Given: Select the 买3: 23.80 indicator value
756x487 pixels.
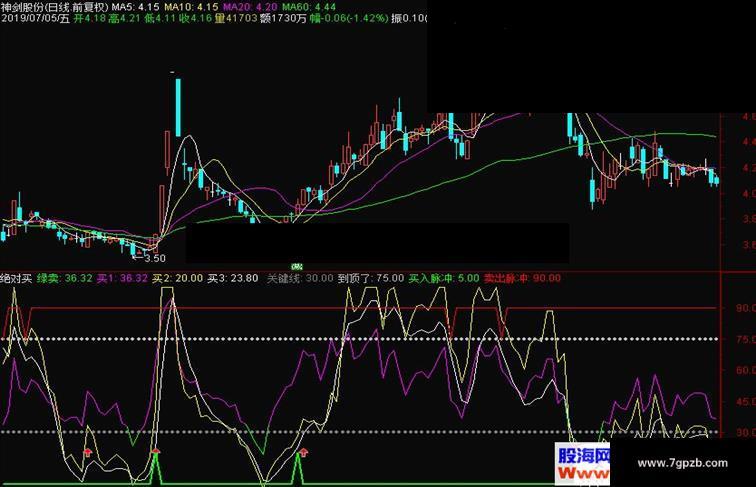Looking at the screenshot, I should 233,278.
